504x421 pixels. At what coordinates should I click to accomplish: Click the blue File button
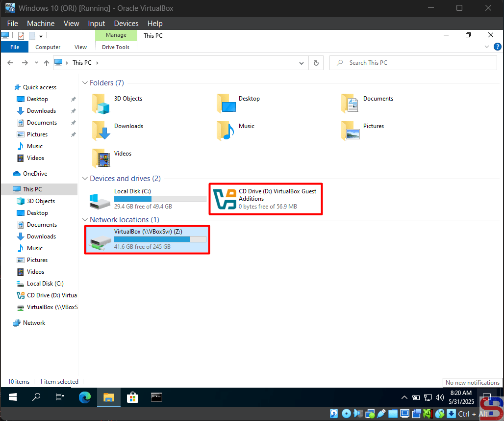point(15,47)
